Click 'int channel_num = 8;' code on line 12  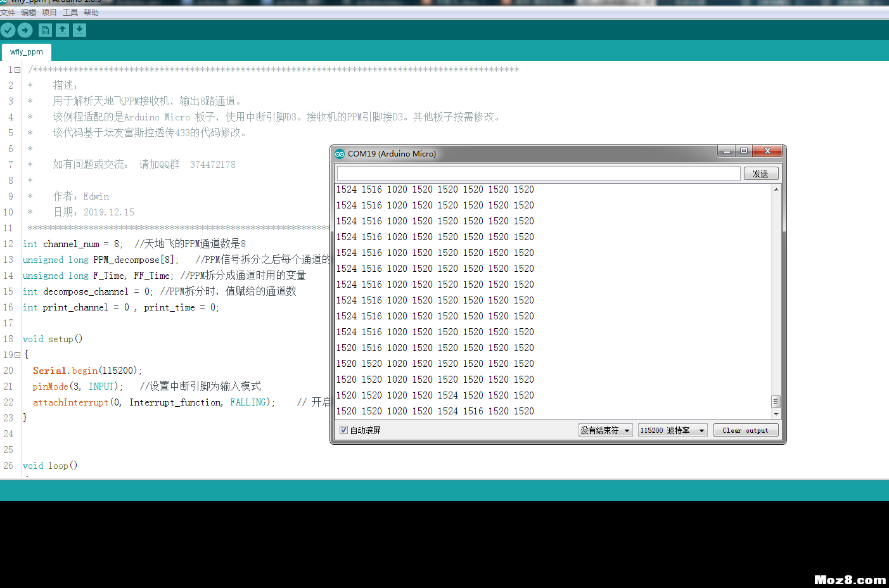point(73,244)
